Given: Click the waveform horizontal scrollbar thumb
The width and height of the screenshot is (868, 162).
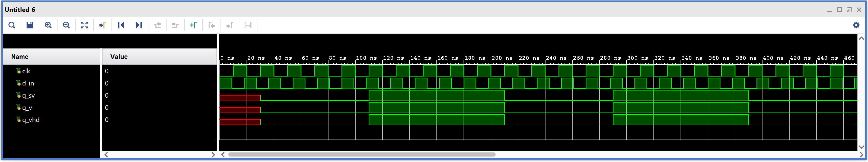Looking at the screenshot, I should click(x=361, y=155).
